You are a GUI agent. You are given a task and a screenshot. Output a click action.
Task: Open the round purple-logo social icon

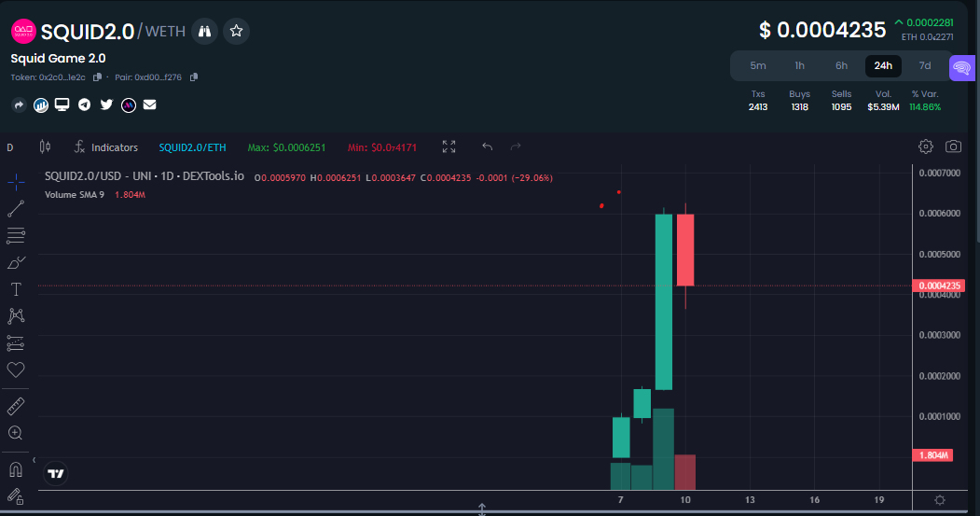pos(129,105)
